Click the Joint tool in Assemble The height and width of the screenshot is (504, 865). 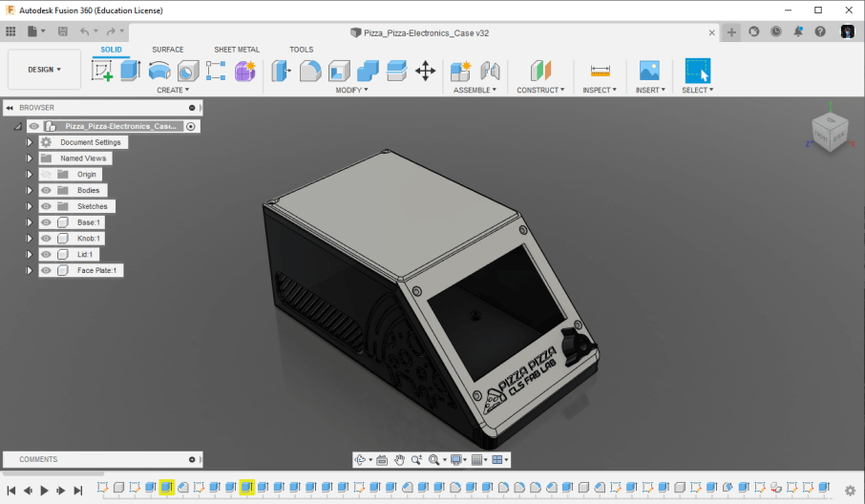click(x=491, y=71)
